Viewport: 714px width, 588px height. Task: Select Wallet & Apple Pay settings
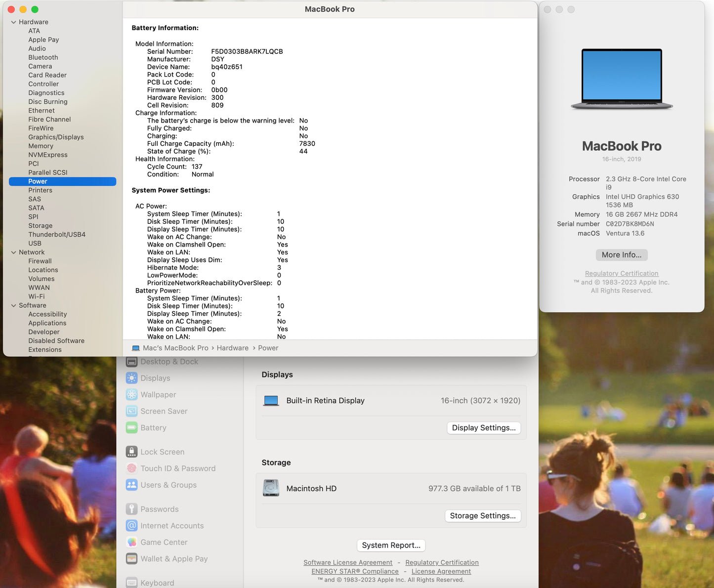click(173, 558)
